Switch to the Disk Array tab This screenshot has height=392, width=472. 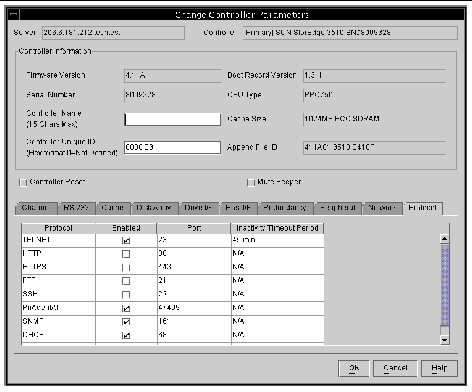click(x=155, y=208)
